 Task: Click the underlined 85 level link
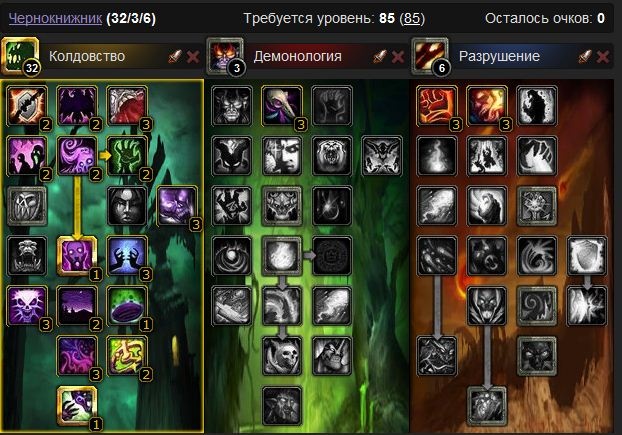coord(412,18)
